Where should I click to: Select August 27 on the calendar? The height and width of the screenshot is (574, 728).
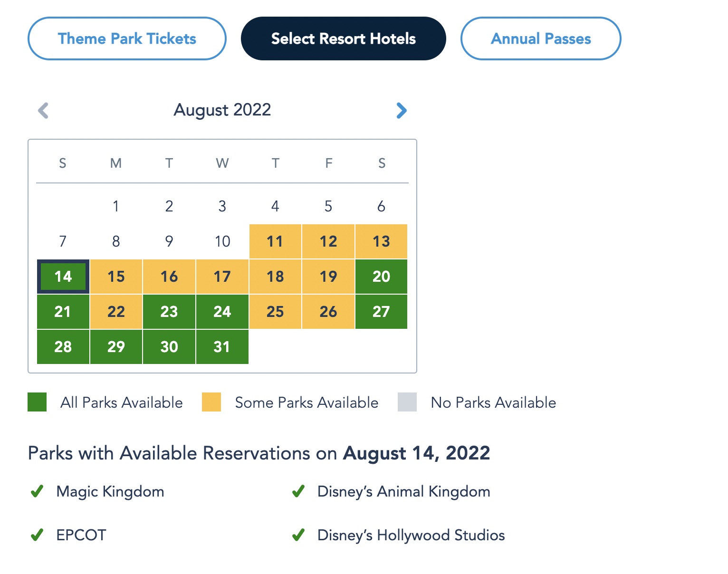click(x=381, y=312)
